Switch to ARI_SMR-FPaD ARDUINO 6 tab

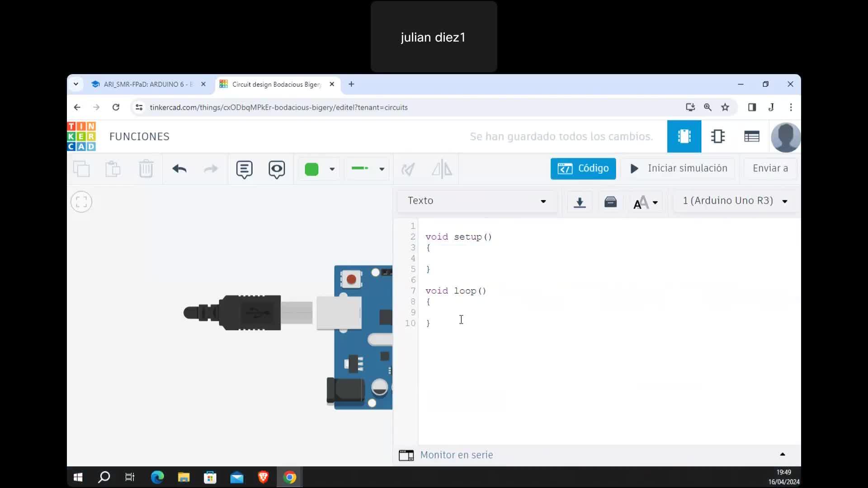click(145, 84)
